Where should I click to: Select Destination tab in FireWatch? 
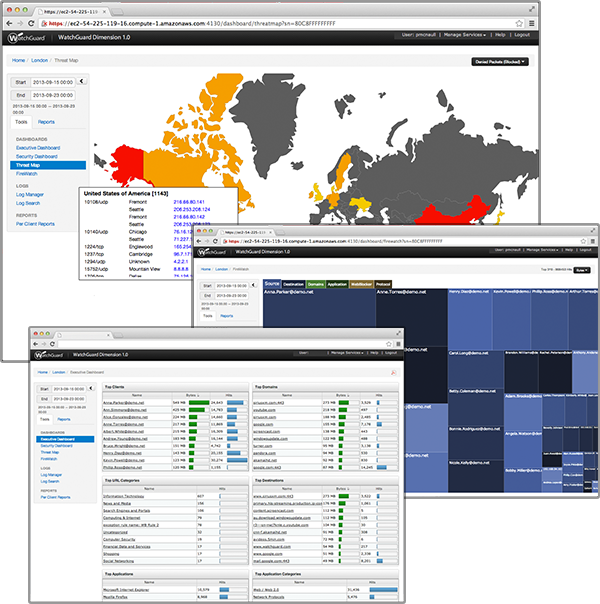tap(293, 284)
